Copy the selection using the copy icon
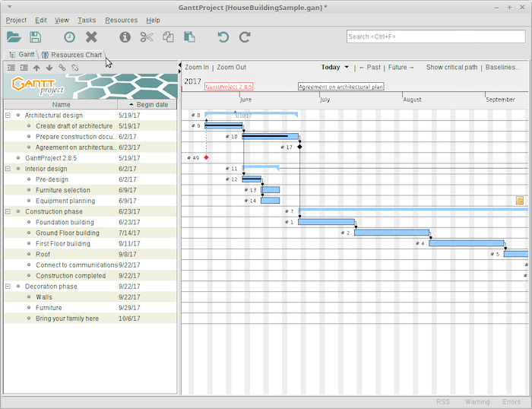The width and height of the screenshot is (532, 409). pos(168,36)
